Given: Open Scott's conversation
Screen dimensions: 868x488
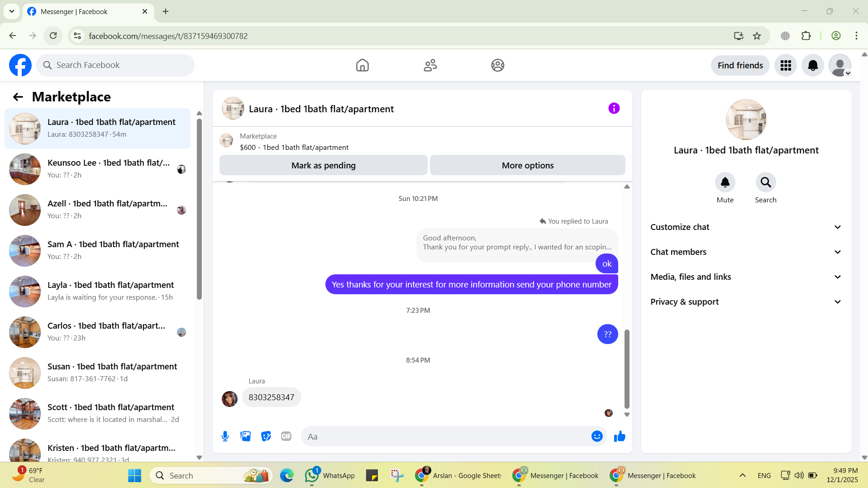Looking at the screenshot, I should click(97, 414).
